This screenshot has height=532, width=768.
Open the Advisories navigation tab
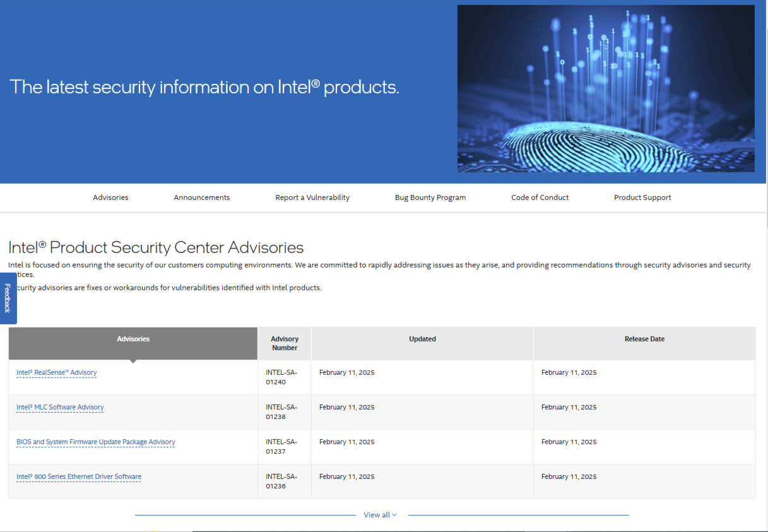[x=110, y=198]
